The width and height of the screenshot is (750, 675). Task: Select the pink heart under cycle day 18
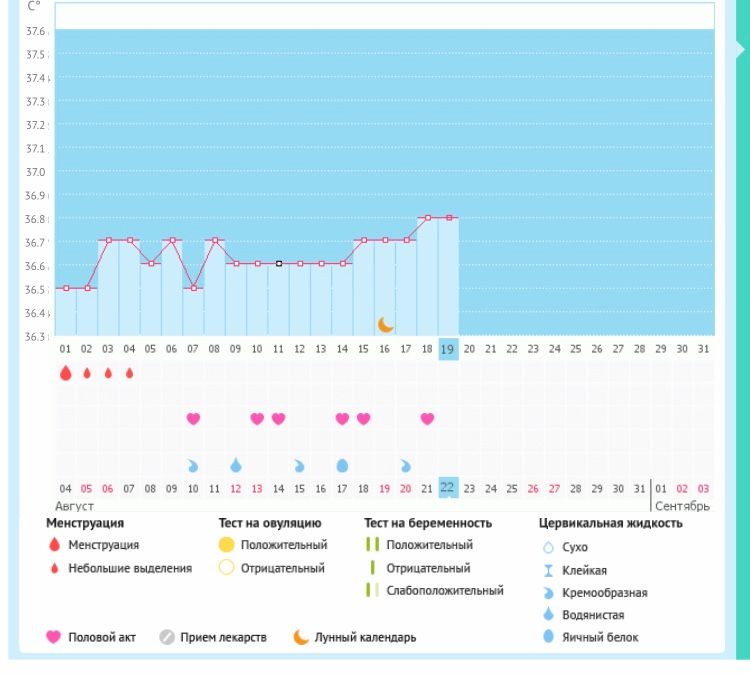[x=428, y=419]
